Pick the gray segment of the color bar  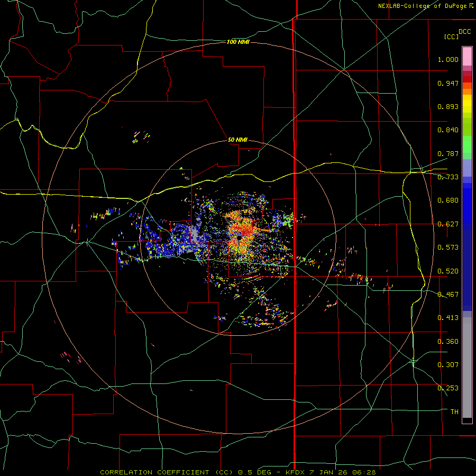coord(467,368)
